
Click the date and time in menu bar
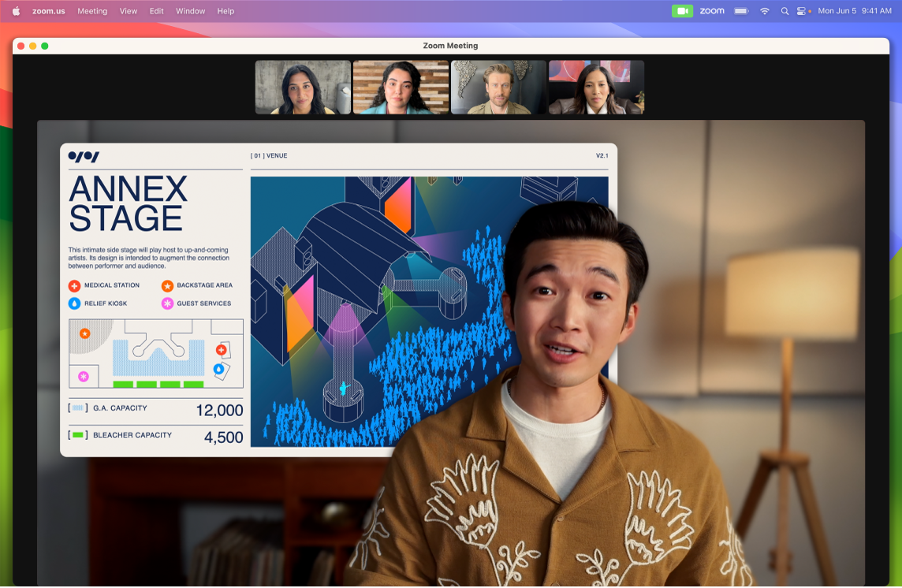(855, 10)
